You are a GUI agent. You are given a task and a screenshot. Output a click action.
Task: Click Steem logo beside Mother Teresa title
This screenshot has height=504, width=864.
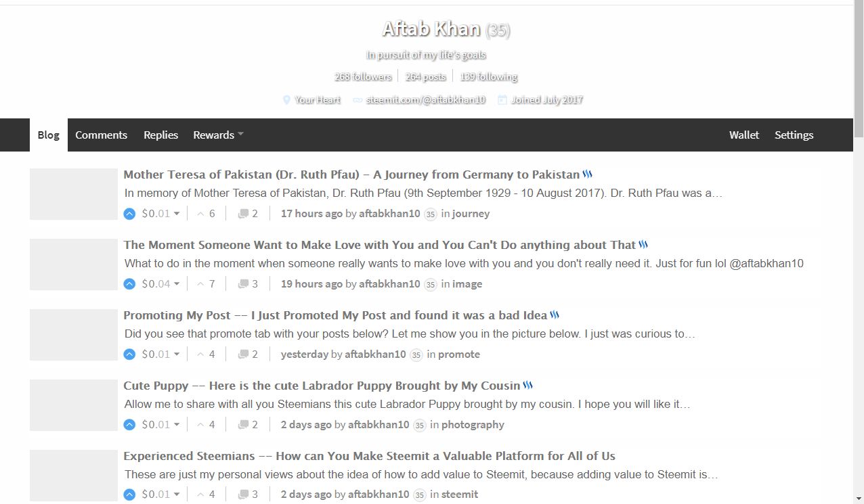coord(587,175)
